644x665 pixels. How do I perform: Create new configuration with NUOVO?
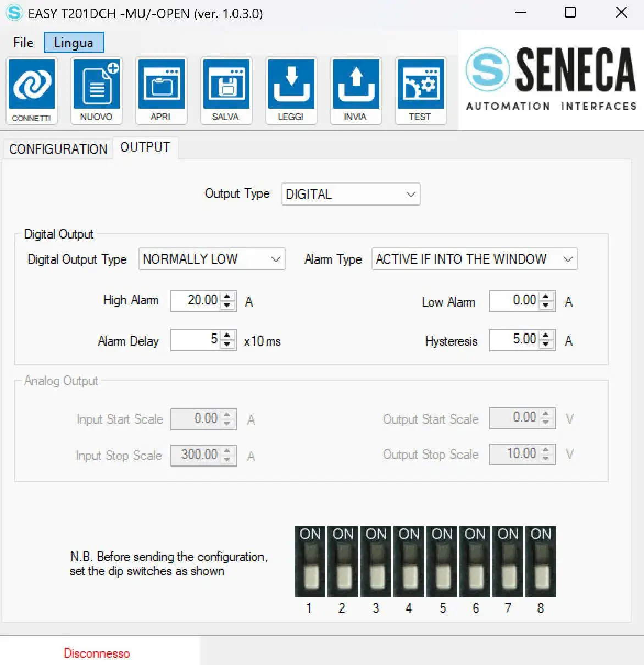(x=97, y=91)
